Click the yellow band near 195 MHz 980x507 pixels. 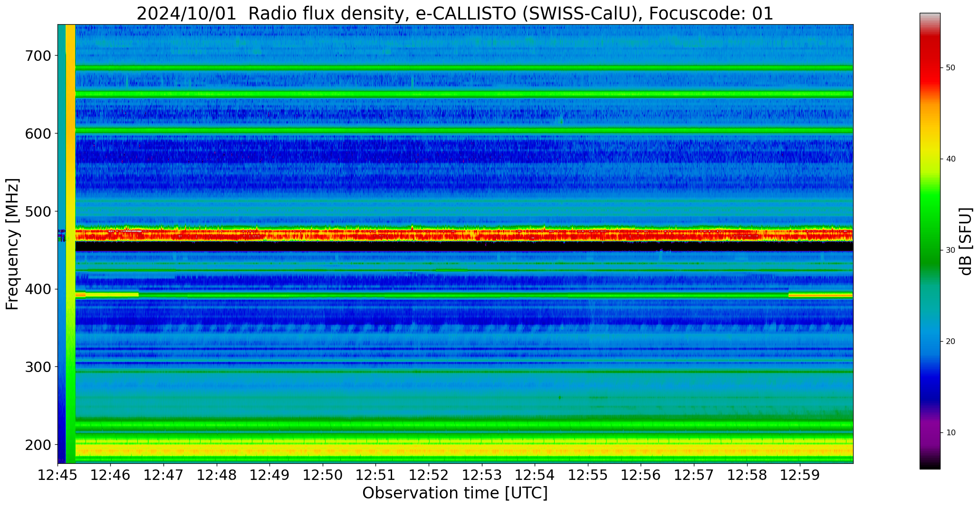464,450
